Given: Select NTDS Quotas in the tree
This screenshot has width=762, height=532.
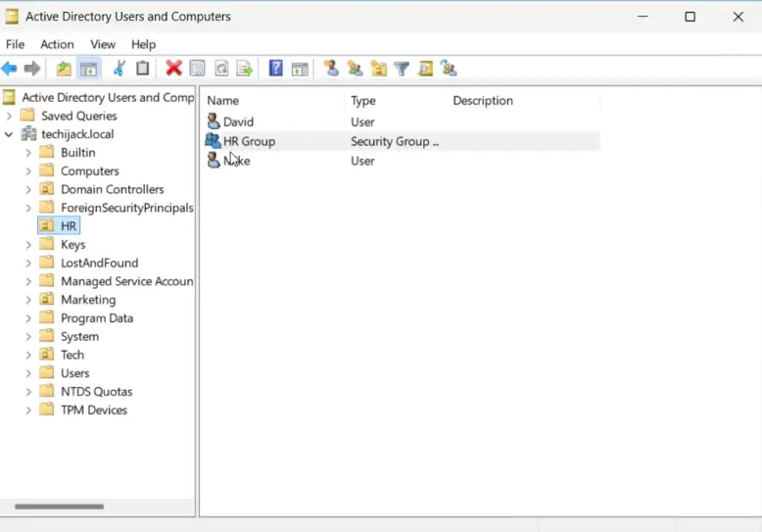Looking at the screenshot, I should tap(96, 392).
